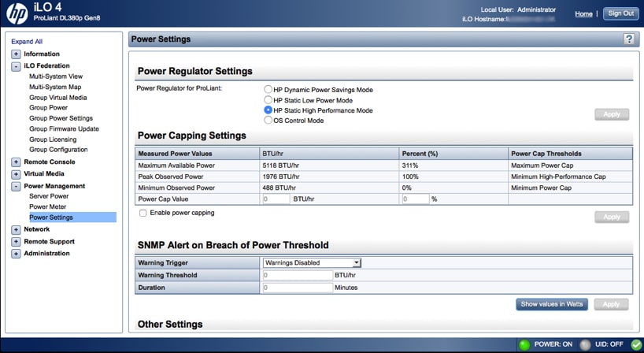Screen dimensions: 644x353
Task: Click Apply for Power Regulator Settings
Action: pyautogui.click(x=612, y=114)
